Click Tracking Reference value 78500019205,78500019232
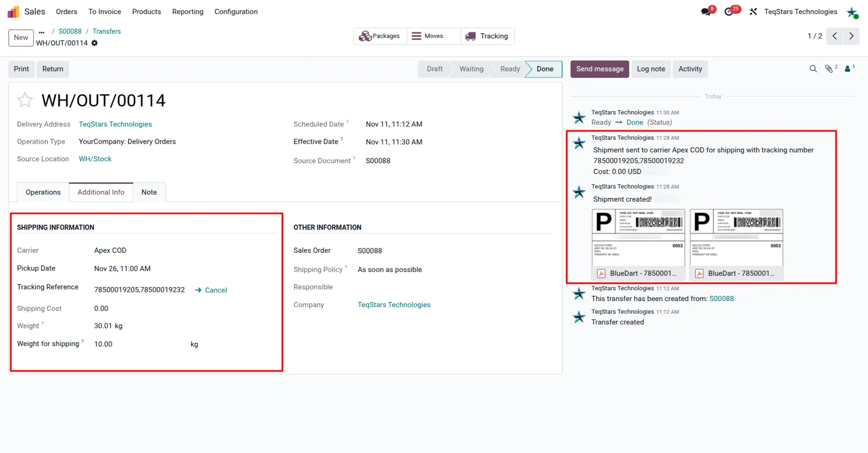The image size is (868, 453). [x=139, y=290]
